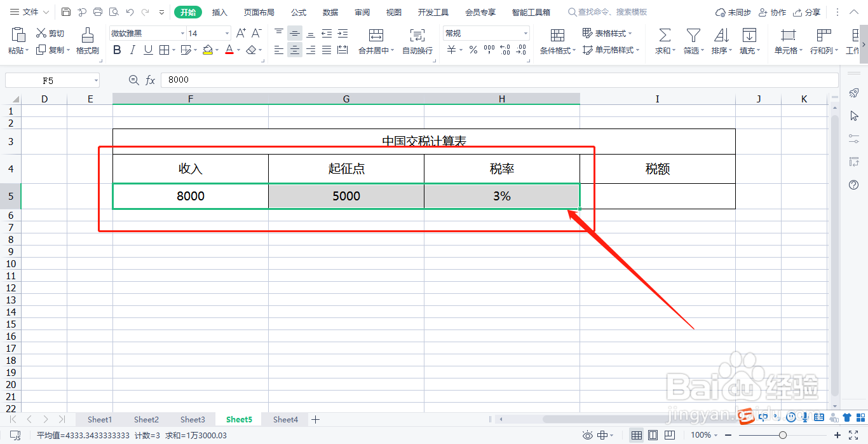Click the 协作 collaboration button

776,11
